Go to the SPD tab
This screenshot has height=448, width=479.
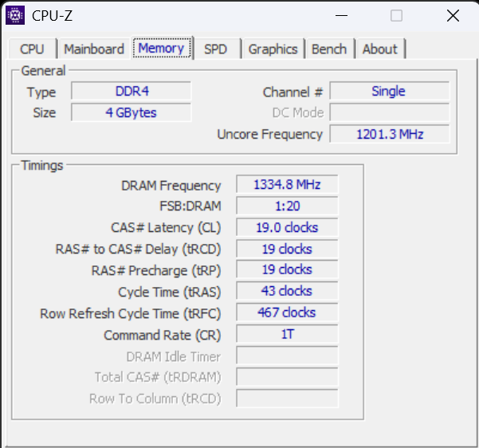(x=216, y=49)
